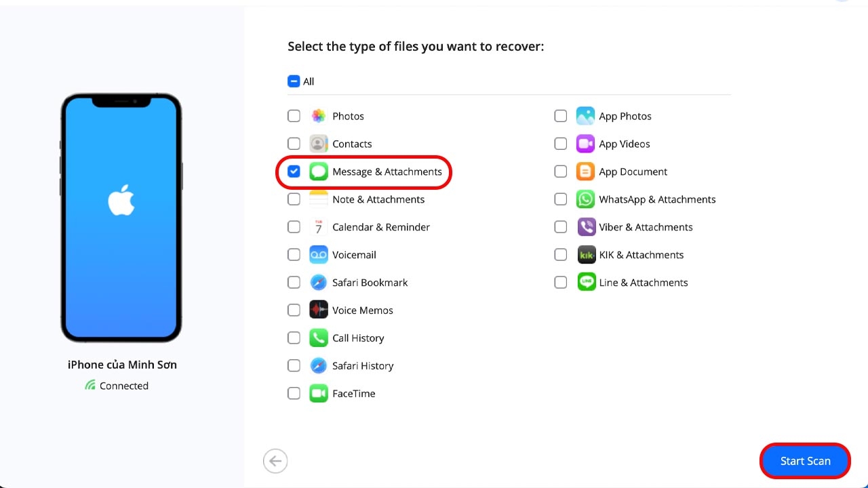Click the Line app icon
The image size is (868, 488).
(585, 282)
